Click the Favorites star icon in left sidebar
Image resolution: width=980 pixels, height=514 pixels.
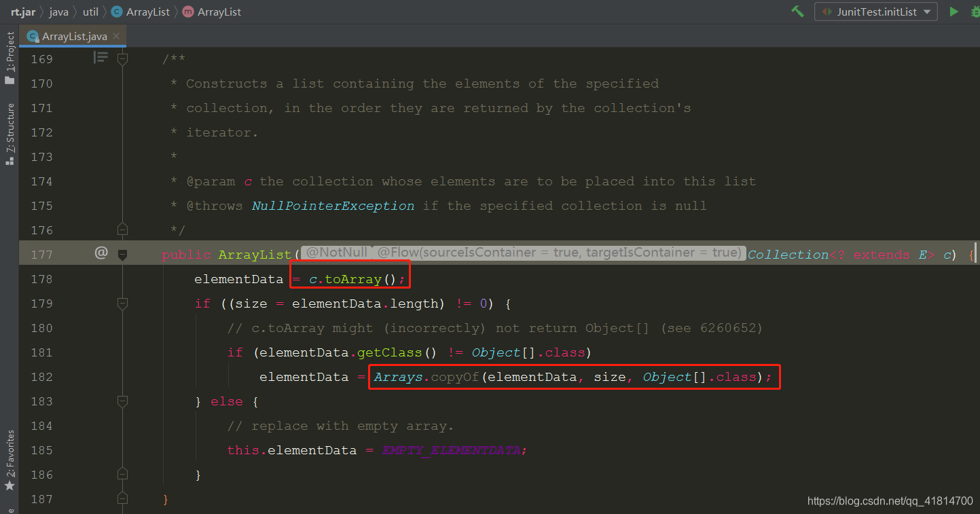pos(10,486)
